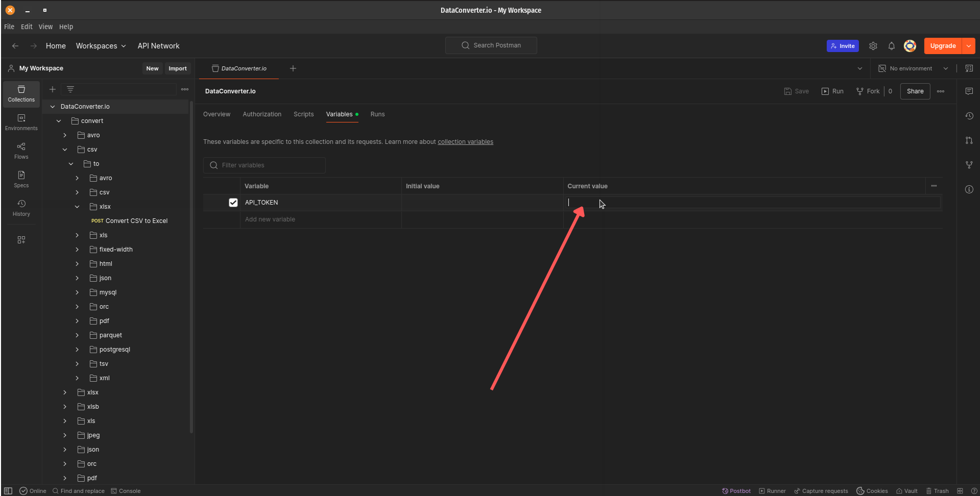Uncheck the API_TOKEN variable checkbox
This screenshot has height=496, width=980.
[233, 203]
